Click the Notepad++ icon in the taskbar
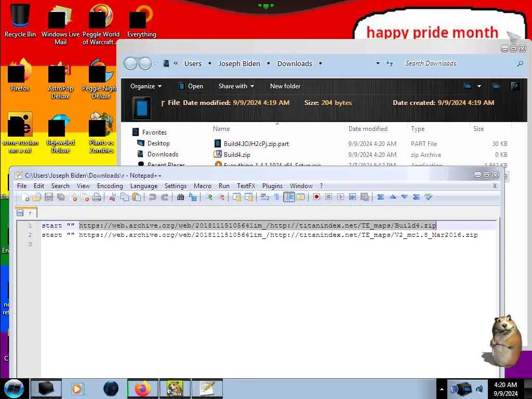This screenshot has height=399, width=532. click(207, 389)
